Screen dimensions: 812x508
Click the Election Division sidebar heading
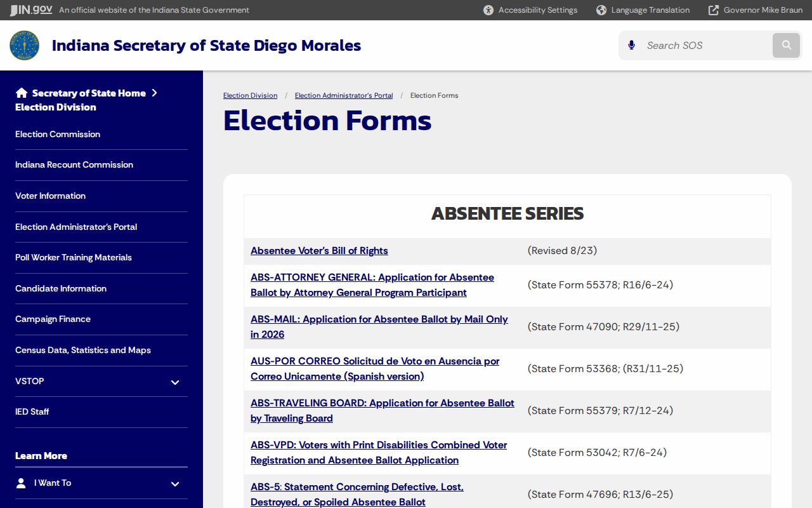point(56,107)
